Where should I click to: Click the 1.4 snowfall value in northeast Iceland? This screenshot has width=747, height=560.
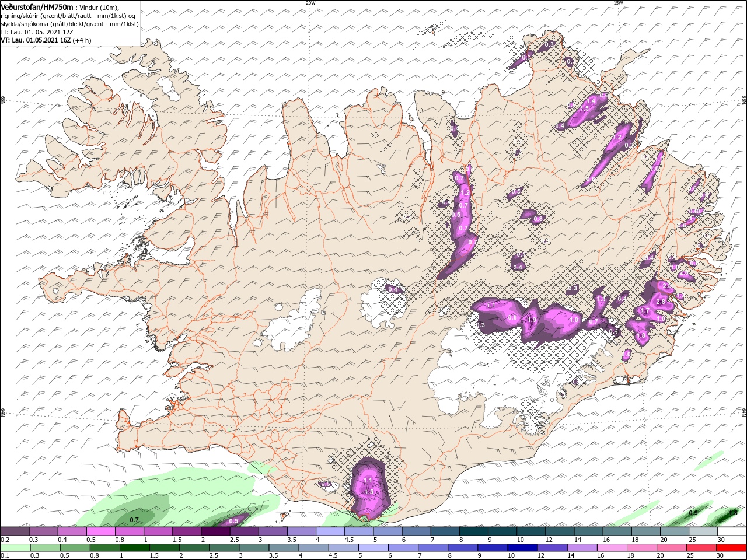(591, 101)
